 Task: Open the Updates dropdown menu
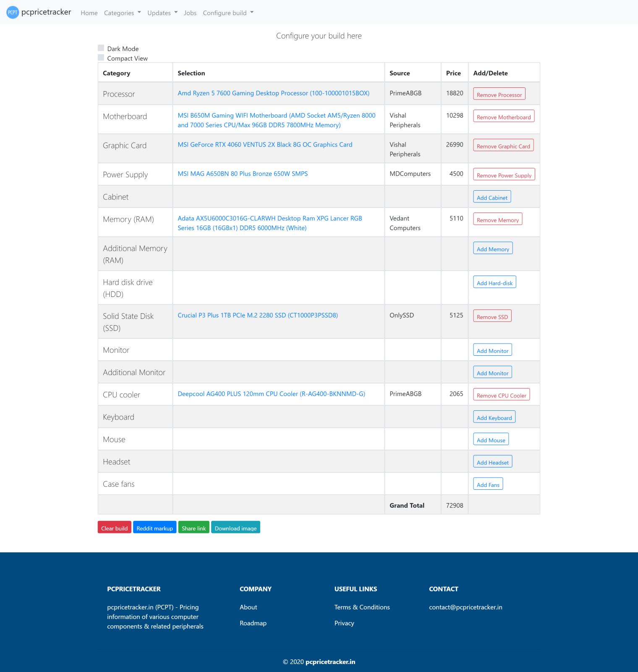pos(162,13)
